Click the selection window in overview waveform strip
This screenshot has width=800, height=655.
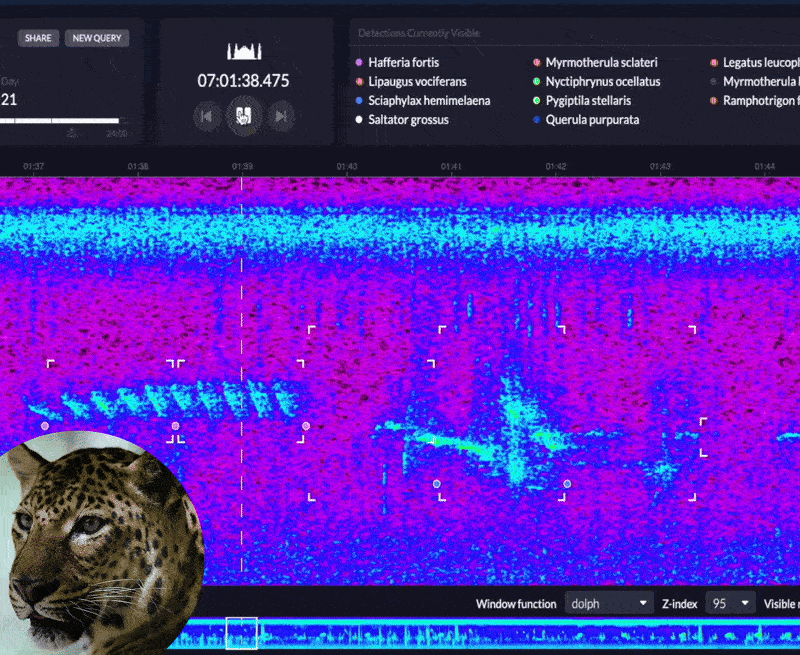pos(241,633)
